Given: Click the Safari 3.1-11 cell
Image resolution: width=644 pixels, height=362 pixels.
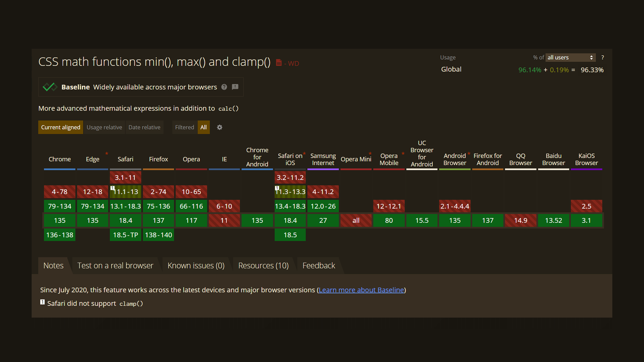Looking at the screenshot, I should pyautogui.click(x=125, y=178).
